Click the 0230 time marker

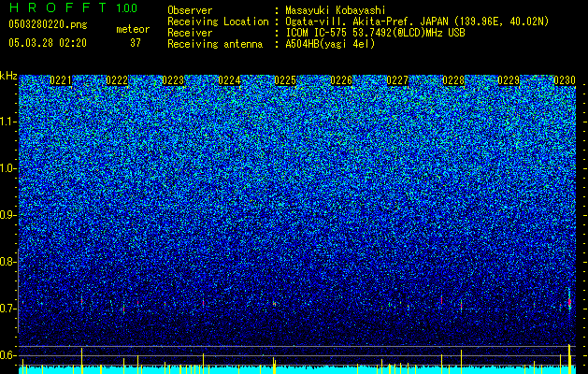[565, 80]
